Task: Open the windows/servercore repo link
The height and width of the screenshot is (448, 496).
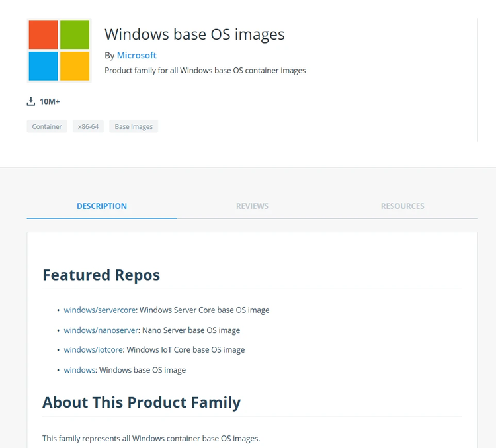Action: (99, 310)
